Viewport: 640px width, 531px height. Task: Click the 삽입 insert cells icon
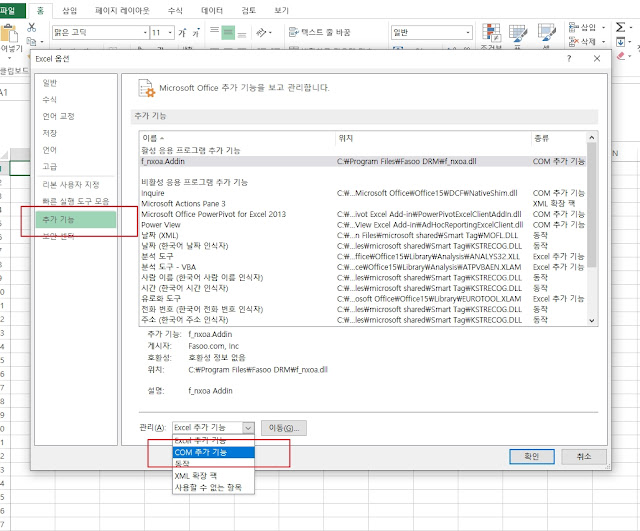tap(582, 27)
